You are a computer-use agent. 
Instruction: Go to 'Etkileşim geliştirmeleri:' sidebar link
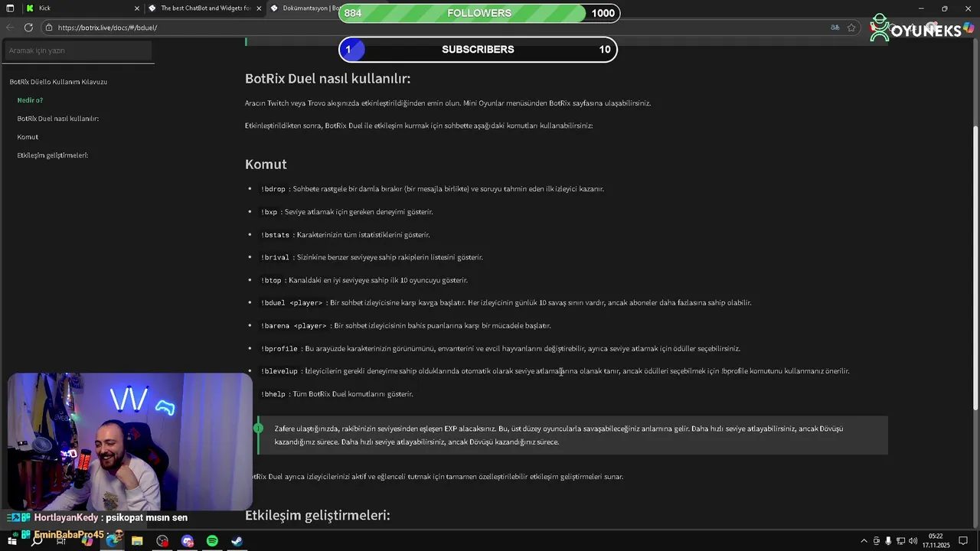coord(53,155)
